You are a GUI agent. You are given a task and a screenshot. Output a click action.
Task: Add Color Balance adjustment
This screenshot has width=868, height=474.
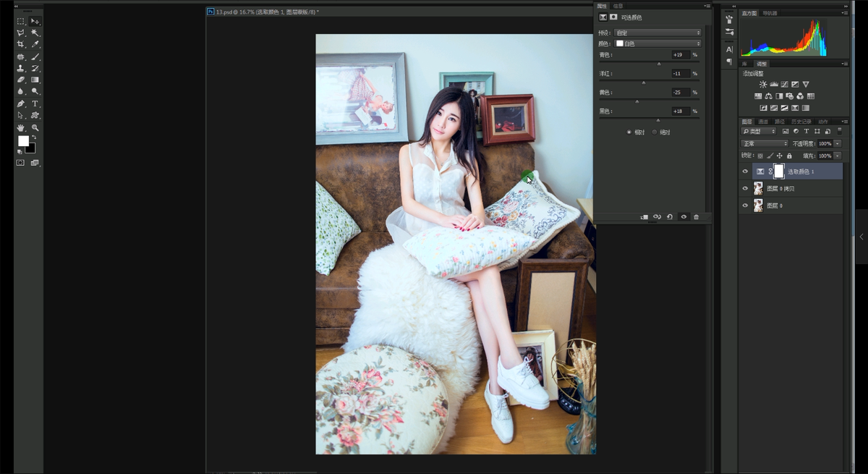coord(768,96)
